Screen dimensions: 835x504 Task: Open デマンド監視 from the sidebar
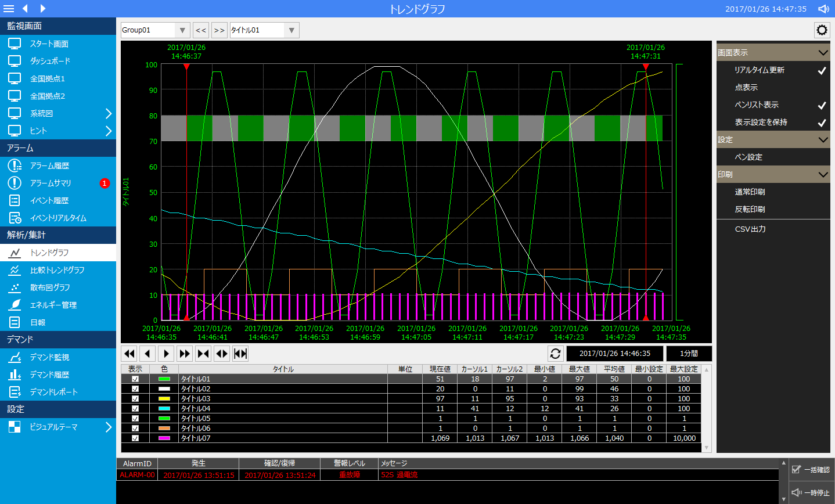pyautogui.click(x=49, y=357)
